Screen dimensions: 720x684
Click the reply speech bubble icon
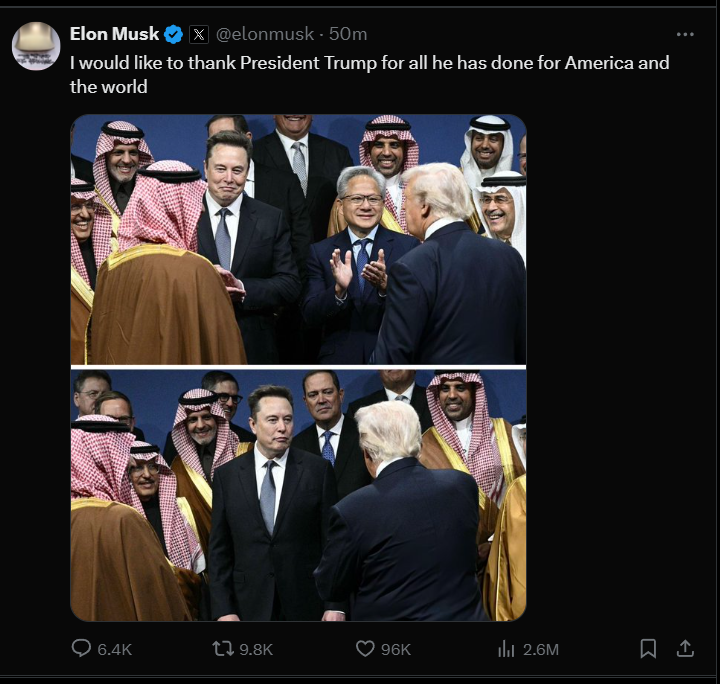coord(82,649)
